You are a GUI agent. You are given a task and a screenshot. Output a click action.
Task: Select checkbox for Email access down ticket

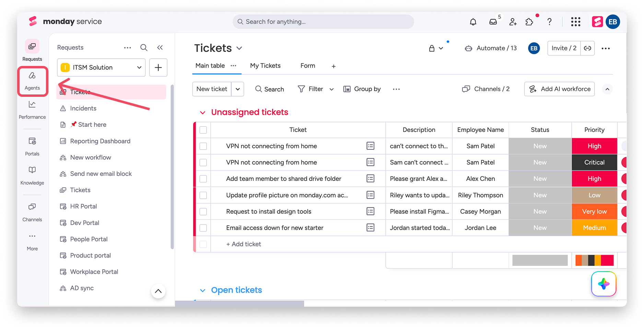pyautogui.click(x=203, y=228)
